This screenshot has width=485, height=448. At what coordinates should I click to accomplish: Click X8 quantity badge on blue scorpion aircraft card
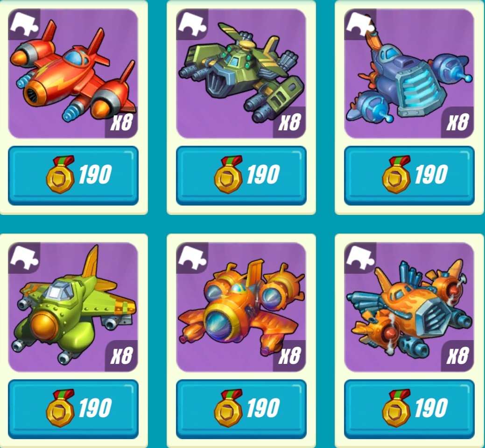tap(457, 122)
